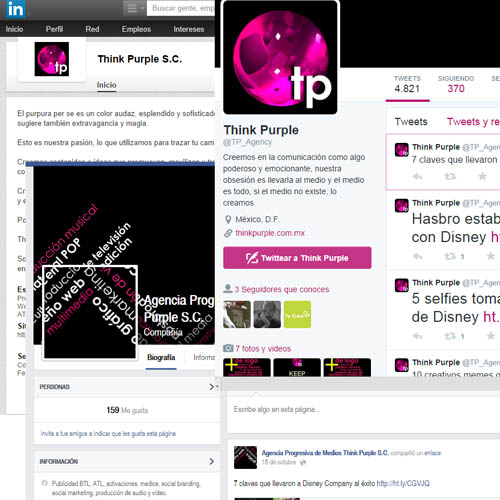500x500 pixels.
Task: Open Empleos in LinkedIn navigation bar
Action: (136, 29)
